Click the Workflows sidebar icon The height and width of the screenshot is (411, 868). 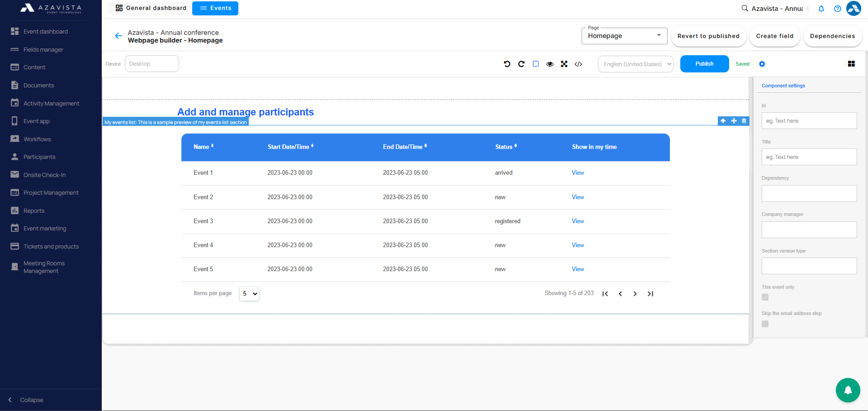(x=15, y=139)
